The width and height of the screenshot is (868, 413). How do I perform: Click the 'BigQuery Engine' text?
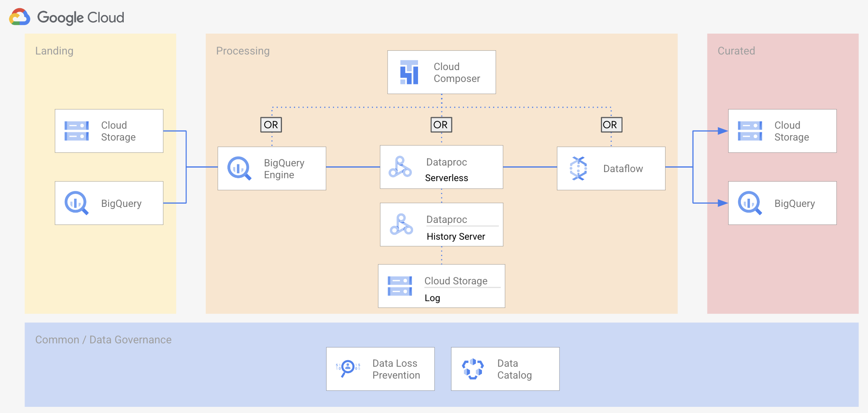pos(284,169)
